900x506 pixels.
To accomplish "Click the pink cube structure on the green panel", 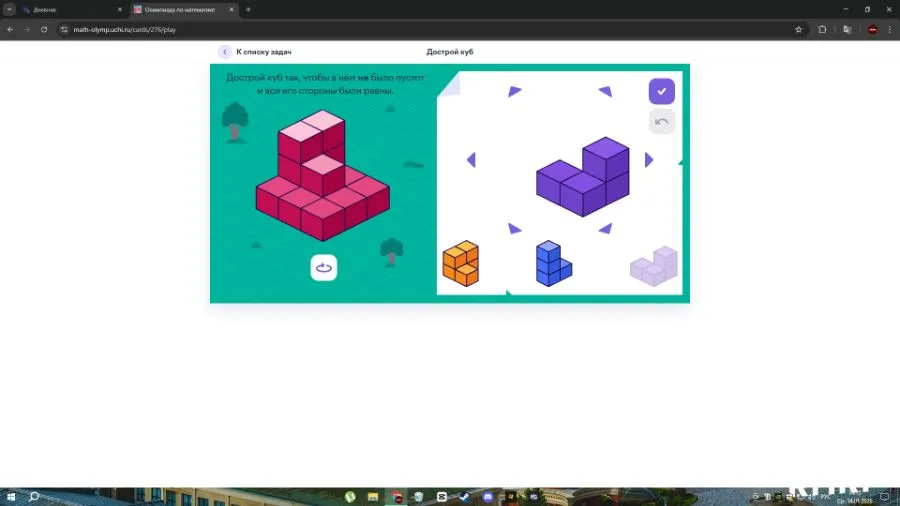I will pos(323,175).
